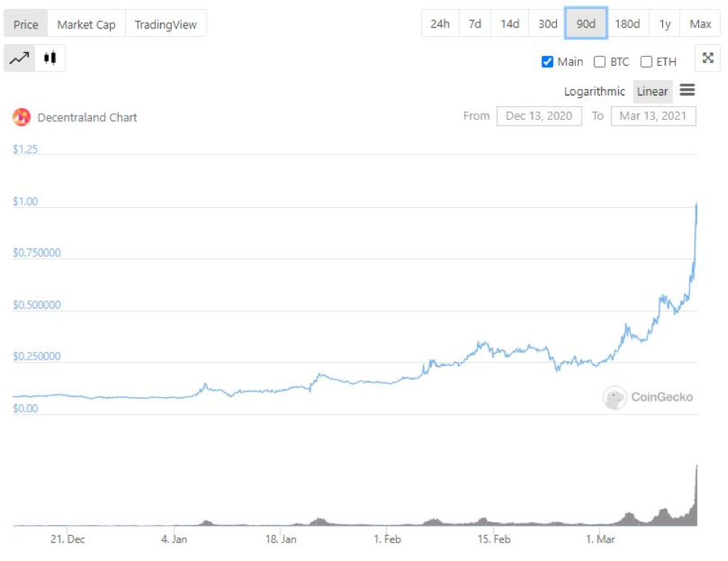
Task: Select the 24h time range
Action: click(x=439, y=24)
